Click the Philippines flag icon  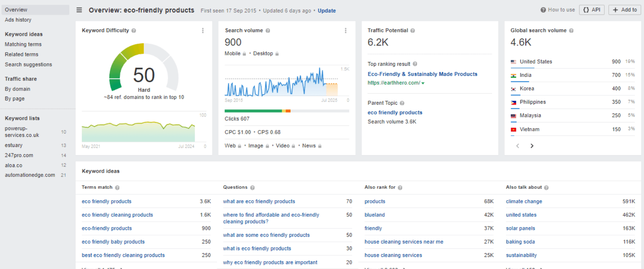(513, 102)
